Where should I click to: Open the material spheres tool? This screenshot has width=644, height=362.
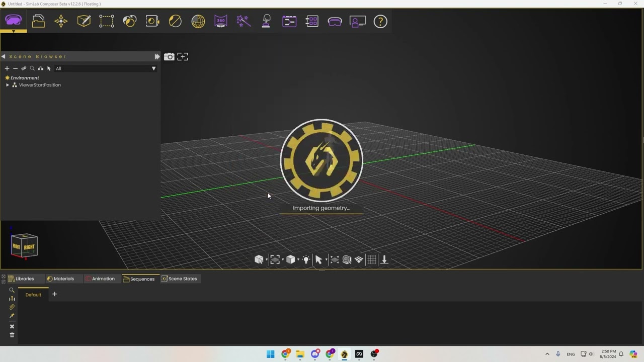130,21
